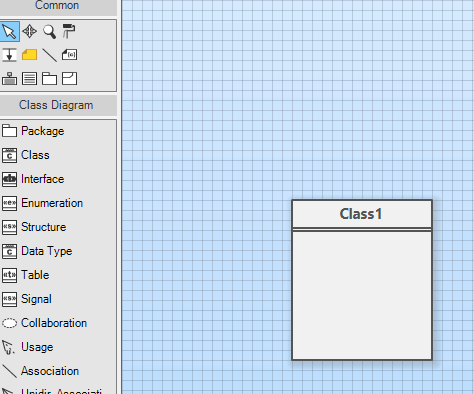The width and height of the screenshot is (474, 394).
Task: Pick the Signal element tool
Action: [58, 299]
